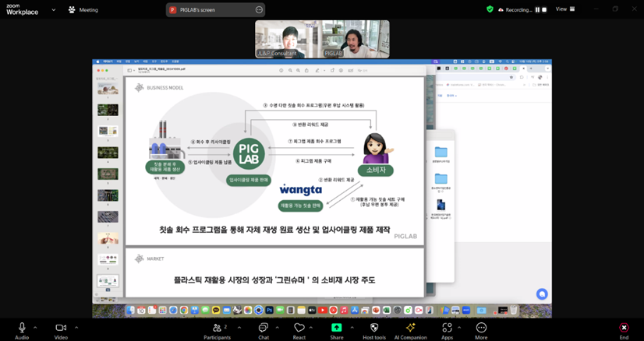644x341 pixels.
Task: Open the React emoji menu
Action: [x=299, y=331]
